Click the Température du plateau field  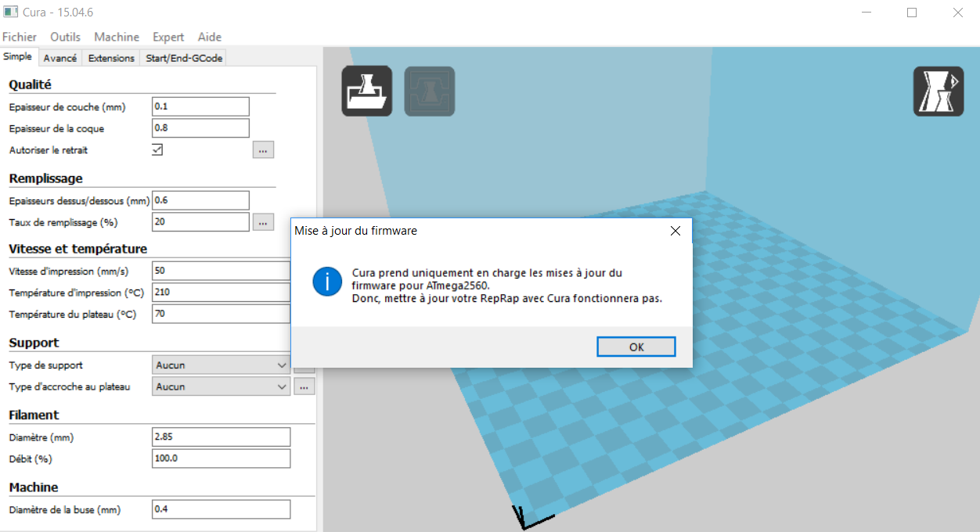pos(221,314)
